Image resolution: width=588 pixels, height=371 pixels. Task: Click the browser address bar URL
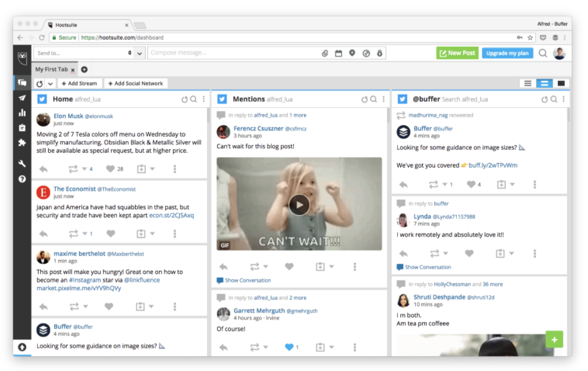pos(122,38)
